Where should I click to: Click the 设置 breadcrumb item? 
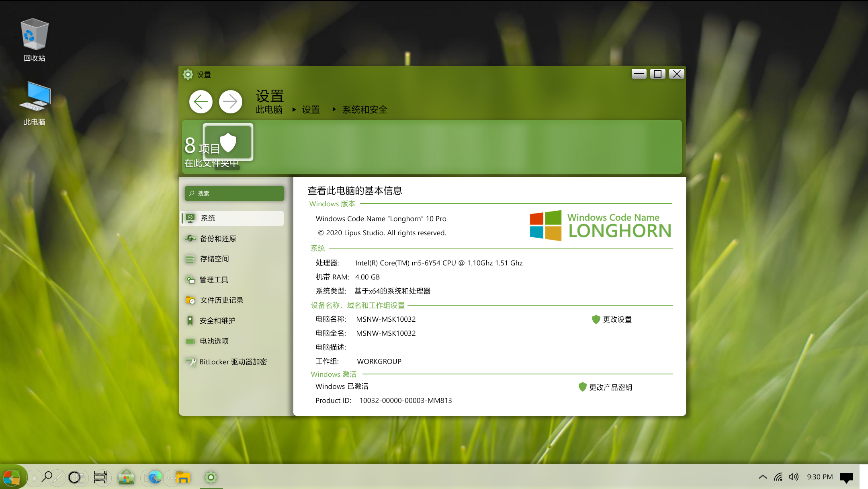point(311,109)
